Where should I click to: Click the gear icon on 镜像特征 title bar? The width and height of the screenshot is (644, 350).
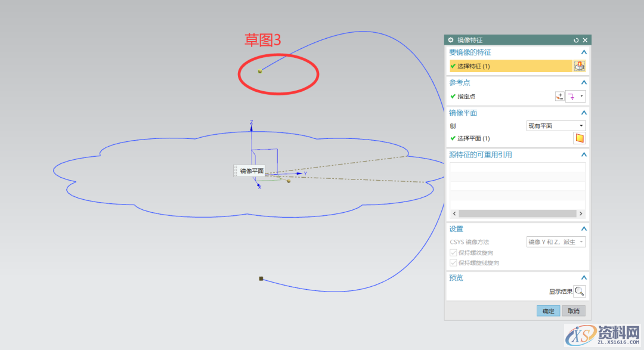(450, 39)
